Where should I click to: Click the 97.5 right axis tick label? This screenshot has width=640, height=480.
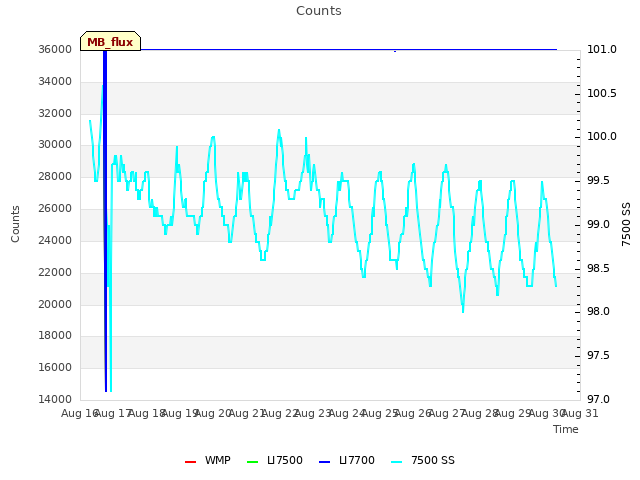(x=598, y=356)
